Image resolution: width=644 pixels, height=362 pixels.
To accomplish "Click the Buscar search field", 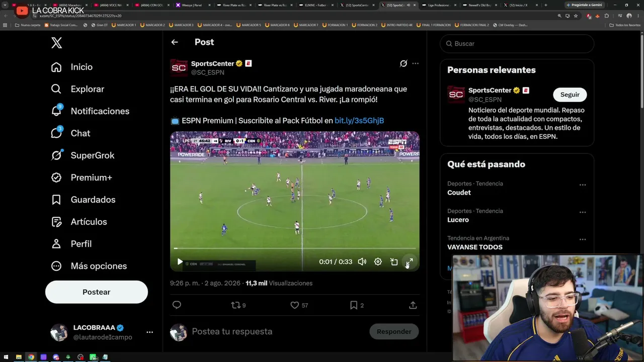I will (x=517, y=44).
